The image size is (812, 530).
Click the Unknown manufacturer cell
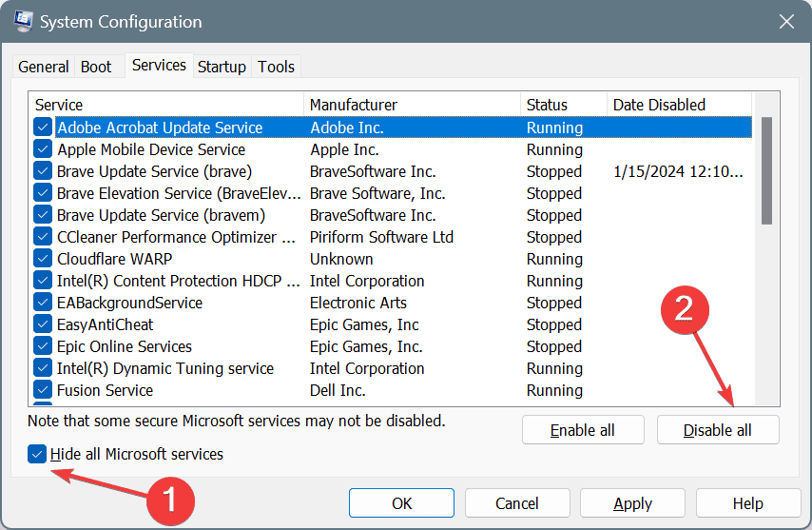pos(341,259)
